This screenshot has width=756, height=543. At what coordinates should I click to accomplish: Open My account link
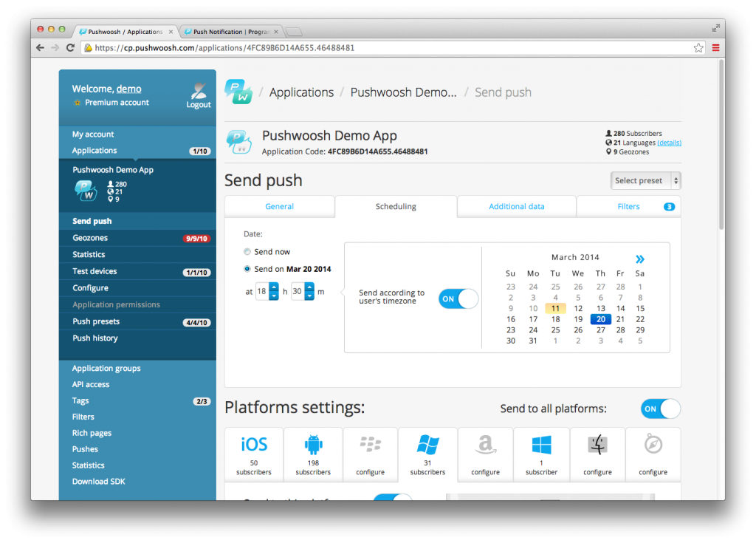[x=93, y=134]
